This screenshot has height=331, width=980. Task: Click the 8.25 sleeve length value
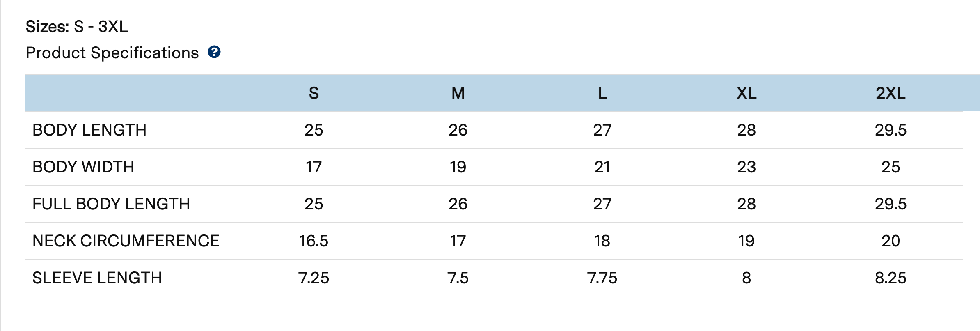point(891,278)
